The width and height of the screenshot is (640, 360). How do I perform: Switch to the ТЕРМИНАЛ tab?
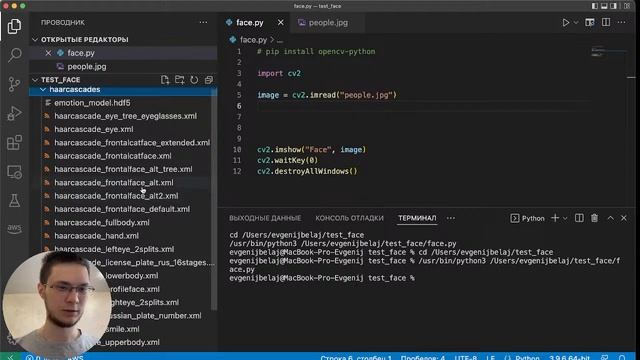click(x=417, y=218)
